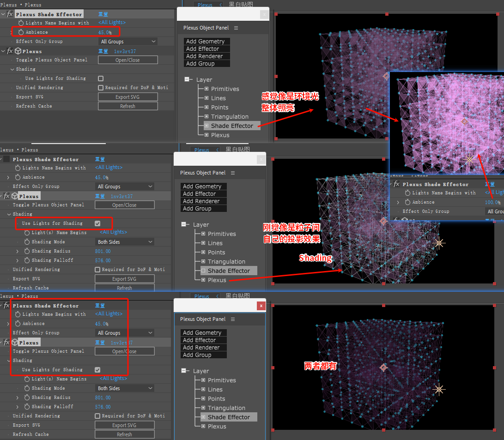The image size is (504, 440).
Task: Open Shading Mode dropdown in middle panel
Action: (125, 242)
